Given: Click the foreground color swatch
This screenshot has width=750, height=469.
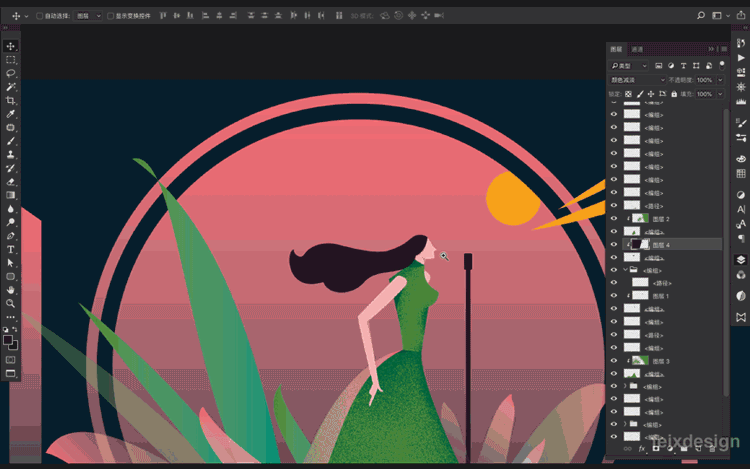Looking at the screenshot, I should tap(8, 339).
